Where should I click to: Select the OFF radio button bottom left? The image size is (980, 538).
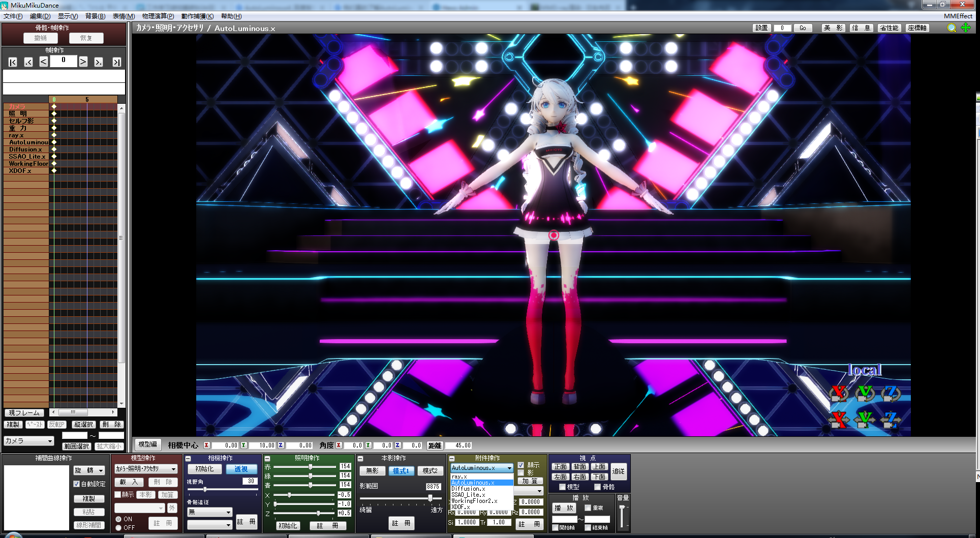point(118,527)
